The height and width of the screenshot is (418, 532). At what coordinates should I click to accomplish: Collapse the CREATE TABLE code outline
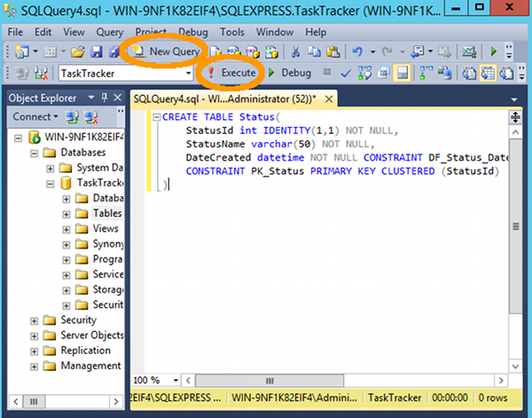(156, 117)
